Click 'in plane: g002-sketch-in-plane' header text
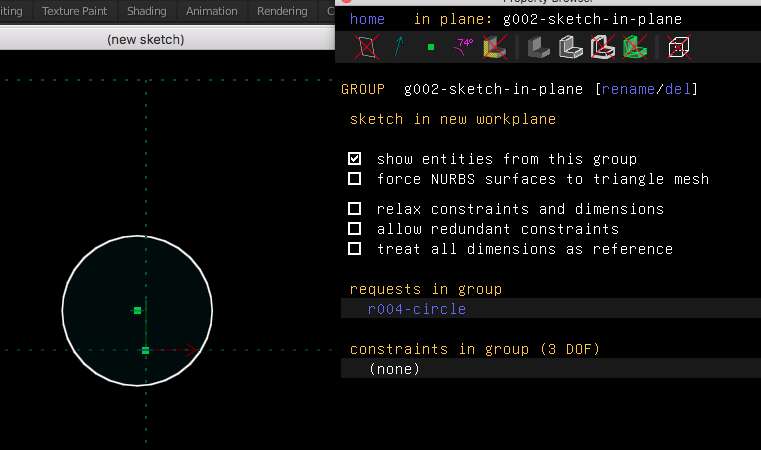 point(548,19)
